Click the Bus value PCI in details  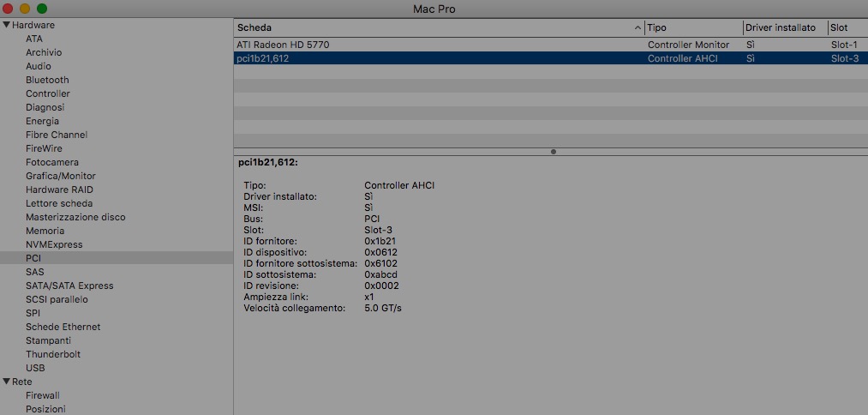coord(372,219)
